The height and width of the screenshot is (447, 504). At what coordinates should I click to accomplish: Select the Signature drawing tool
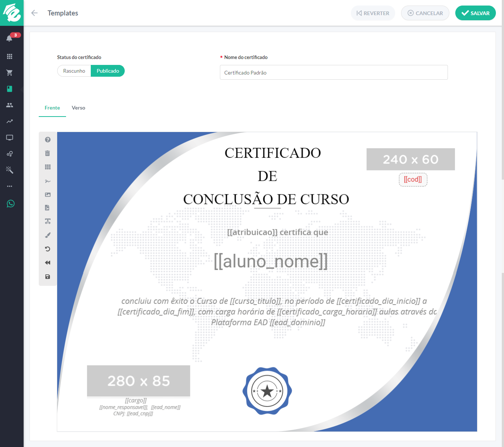47,181
